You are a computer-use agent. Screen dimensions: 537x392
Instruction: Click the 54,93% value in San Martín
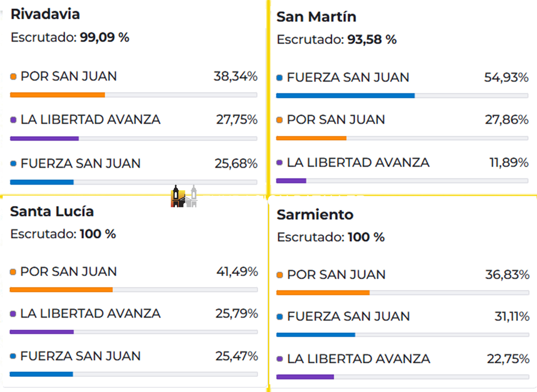506,77
